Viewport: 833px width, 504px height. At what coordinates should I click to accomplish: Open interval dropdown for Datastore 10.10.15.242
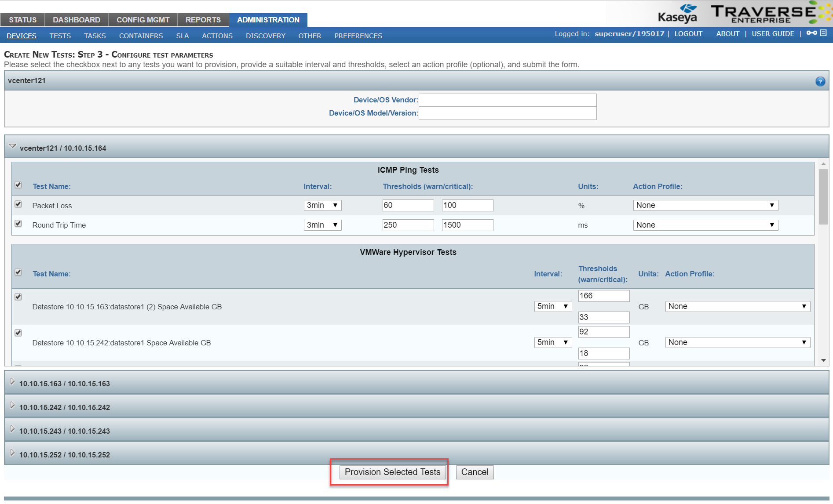[x=553, y=342]
